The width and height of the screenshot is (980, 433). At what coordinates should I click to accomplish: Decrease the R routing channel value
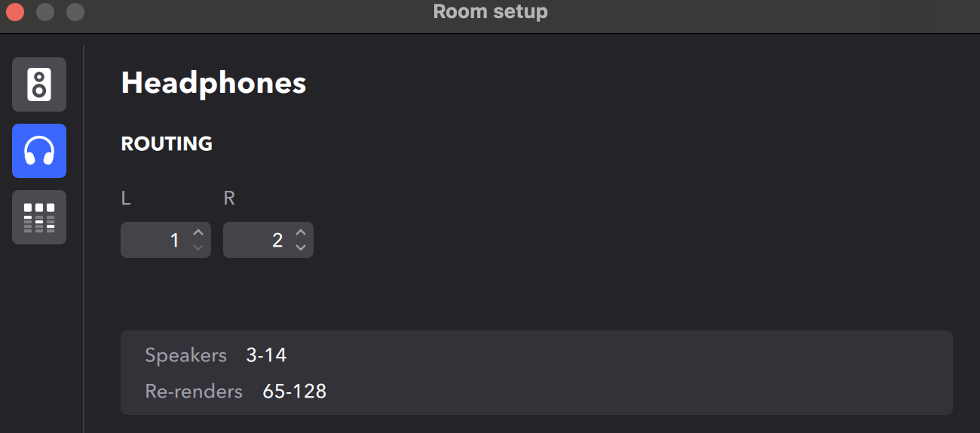point(301,247)
